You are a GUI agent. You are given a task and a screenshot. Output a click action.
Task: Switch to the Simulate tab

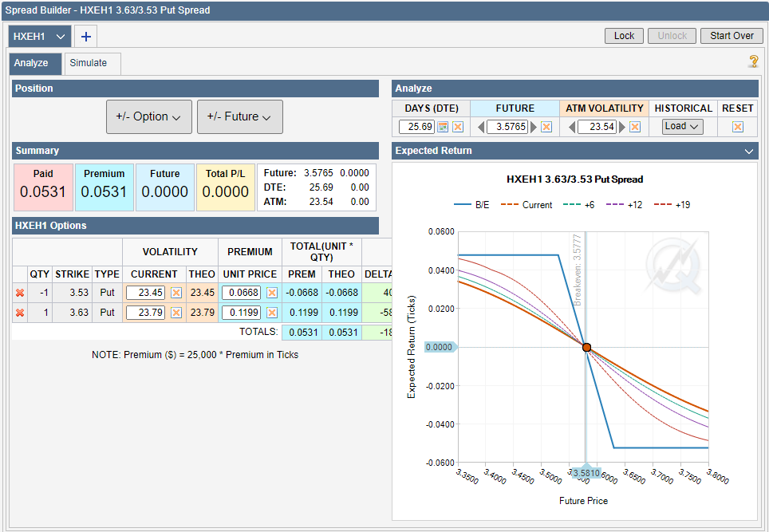(88, 63)
